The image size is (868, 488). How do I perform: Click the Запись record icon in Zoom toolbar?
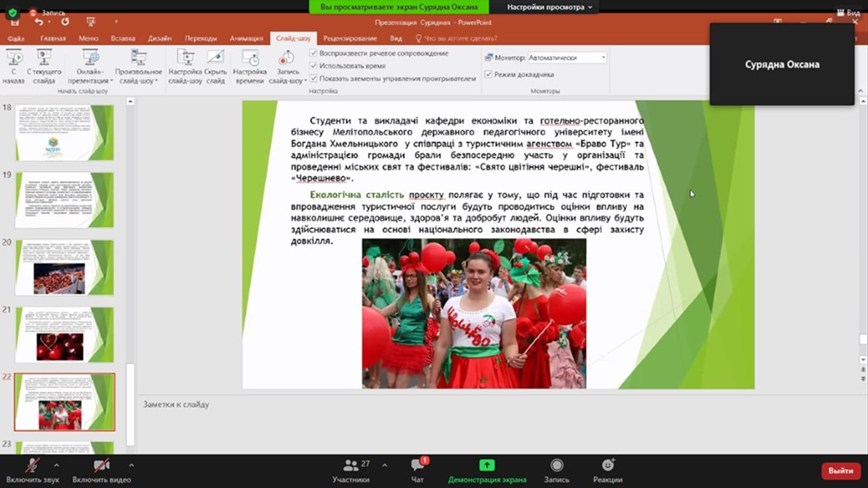click(x=556, y=466)
